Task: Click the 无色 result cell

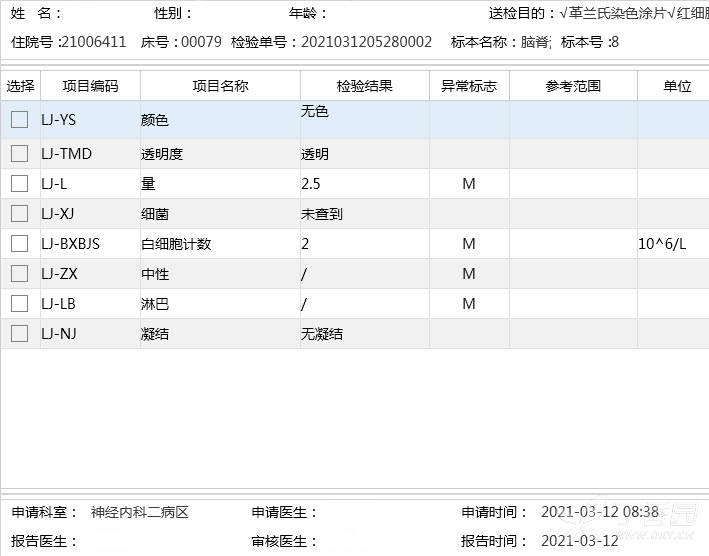Action: (x=315, y=112)
